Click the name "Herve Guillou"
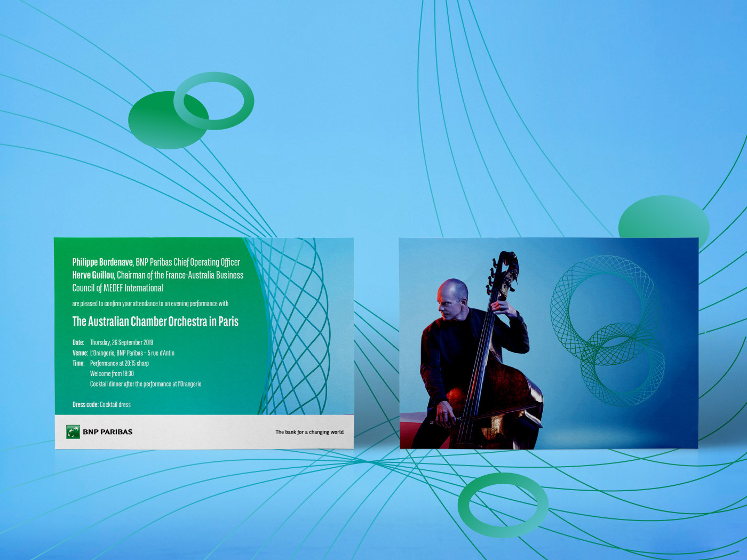The height and width of the screenshot is (560, 747). point(93,275)
